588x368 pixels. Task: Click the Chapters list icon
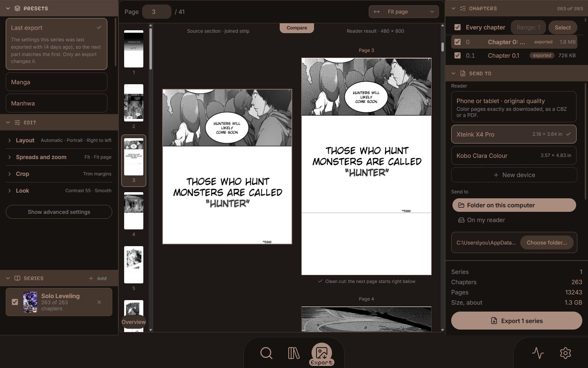(463, 8)
